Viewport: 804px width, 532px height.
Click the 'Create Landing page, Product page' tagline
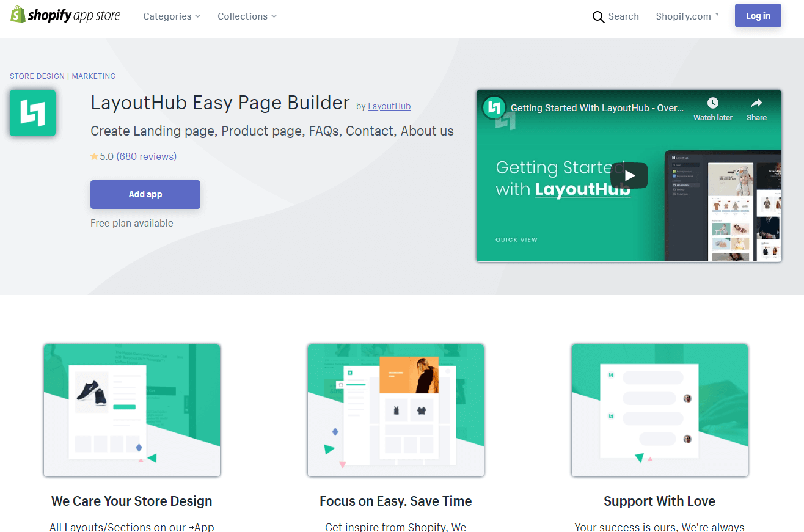272,131
